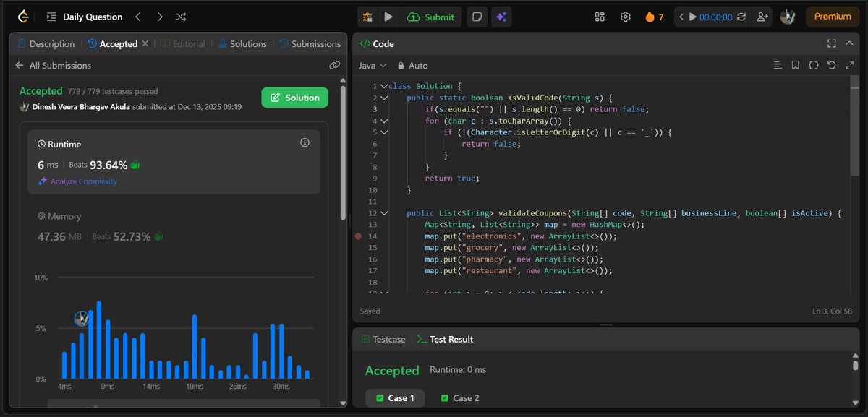This screenshot has height=417, width=868.
Task: Click the Premium button
Action: click(x=833, y=17)
